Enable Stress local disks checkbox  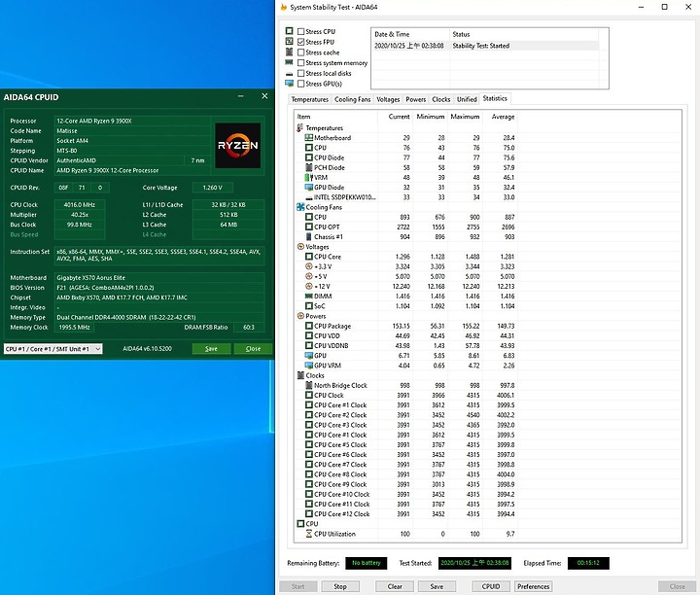coord(300,73)
